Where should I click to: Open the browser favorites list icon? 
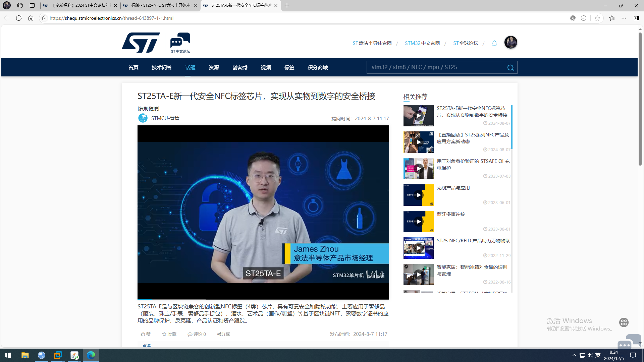612,18
